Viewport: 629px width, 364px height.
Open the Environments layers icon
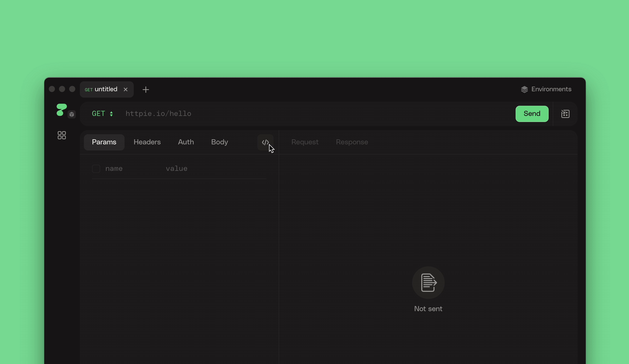click(524, 89)
